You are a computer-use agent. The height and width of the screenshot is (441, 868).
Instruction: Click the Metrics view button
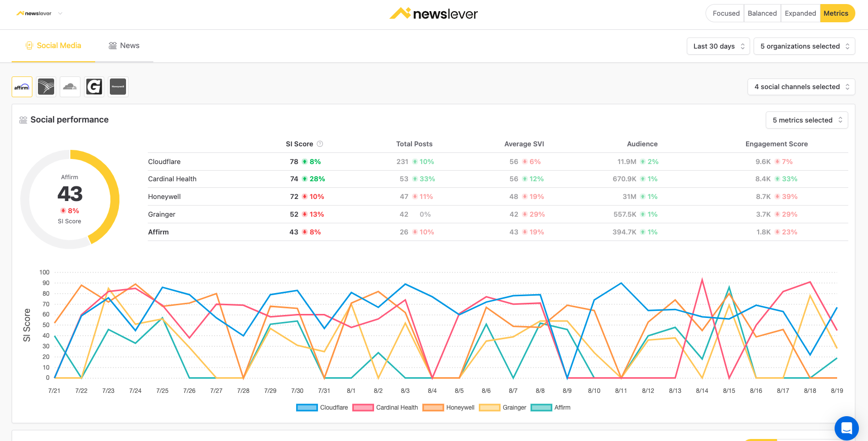836,14
